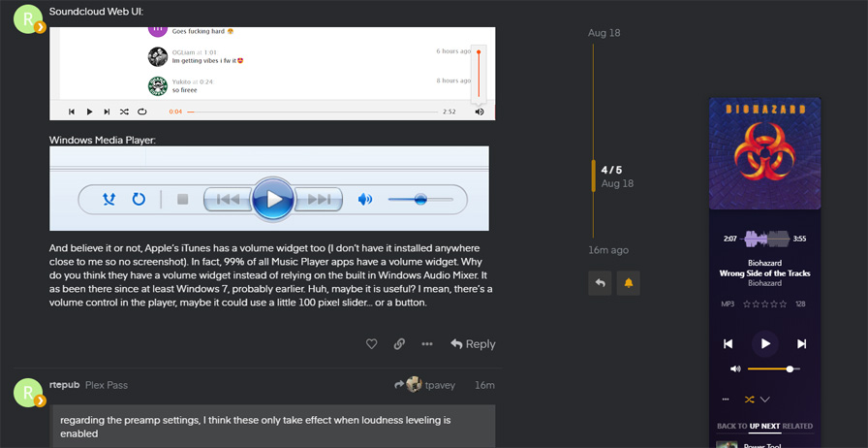This screenshot has width=868, height=448.
Task: Click the vertical Soundcloud volume slider
Action: point(479,73)
